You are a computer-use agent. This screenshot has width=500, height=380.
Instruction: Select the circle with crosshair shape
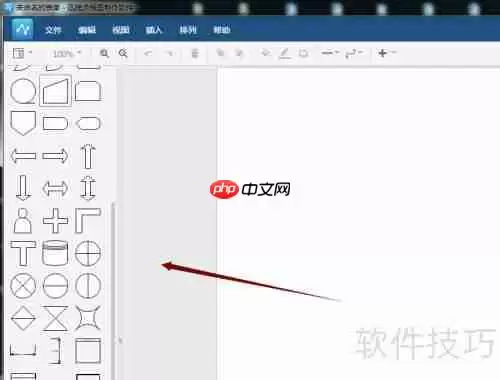[88, 253]
